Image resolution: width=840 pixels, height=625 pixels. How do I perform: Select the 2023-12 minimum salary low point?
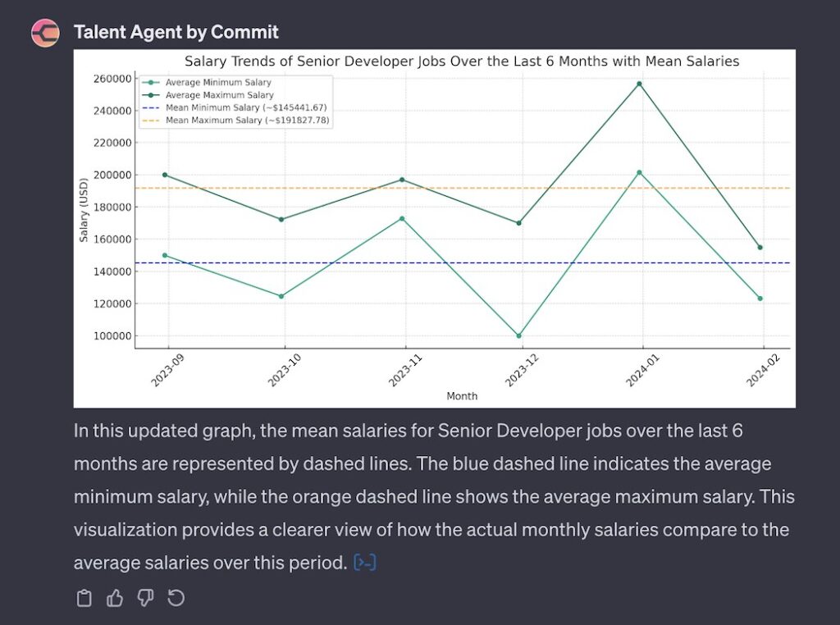click(519, 335)
